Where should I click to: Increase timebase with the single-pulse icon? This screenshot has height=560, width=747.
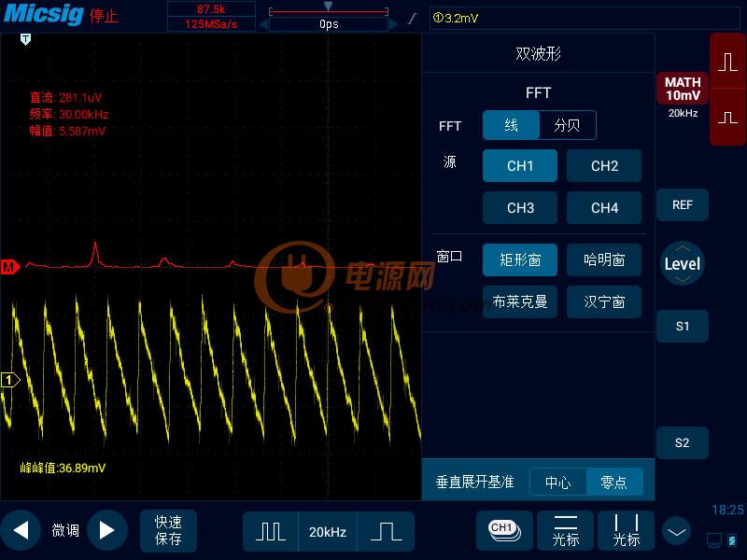pos(386,531)
